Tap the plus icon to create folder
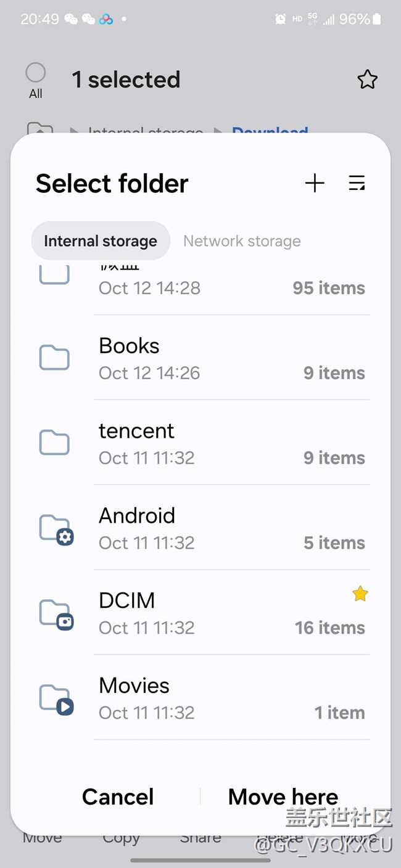Viewport: 401px width, 868px height. (x=315, y=183)
